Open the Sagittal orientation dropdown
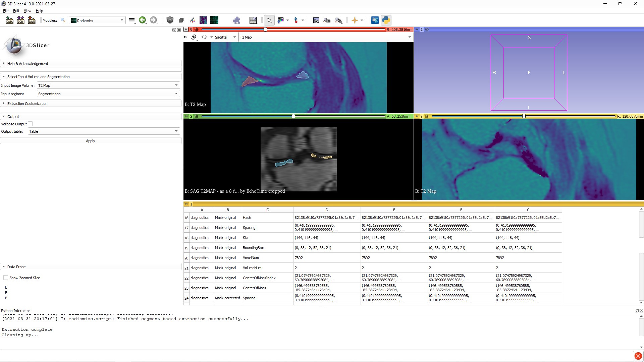Screen dimensions: 644x362 225,37
